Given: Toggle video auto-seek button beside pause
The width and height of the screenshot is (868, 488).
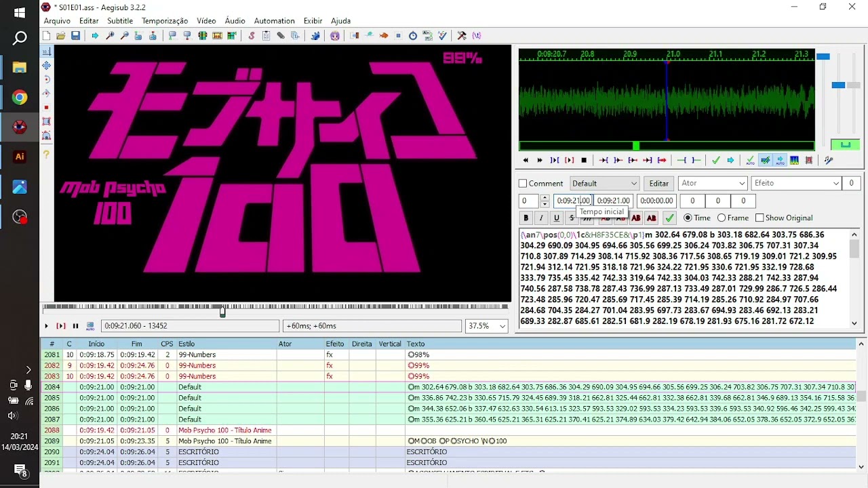Looking at the screenshot, I should point(90,326).
